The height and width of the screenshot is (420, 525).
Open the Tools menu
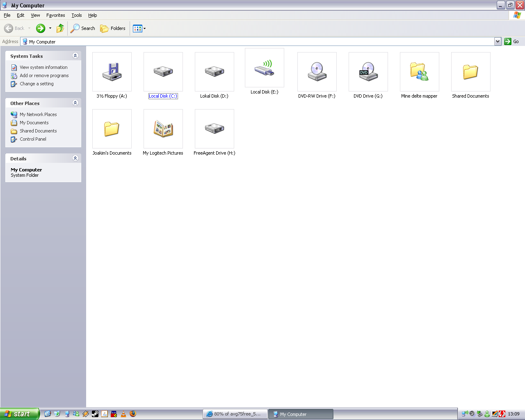[77, 15]
